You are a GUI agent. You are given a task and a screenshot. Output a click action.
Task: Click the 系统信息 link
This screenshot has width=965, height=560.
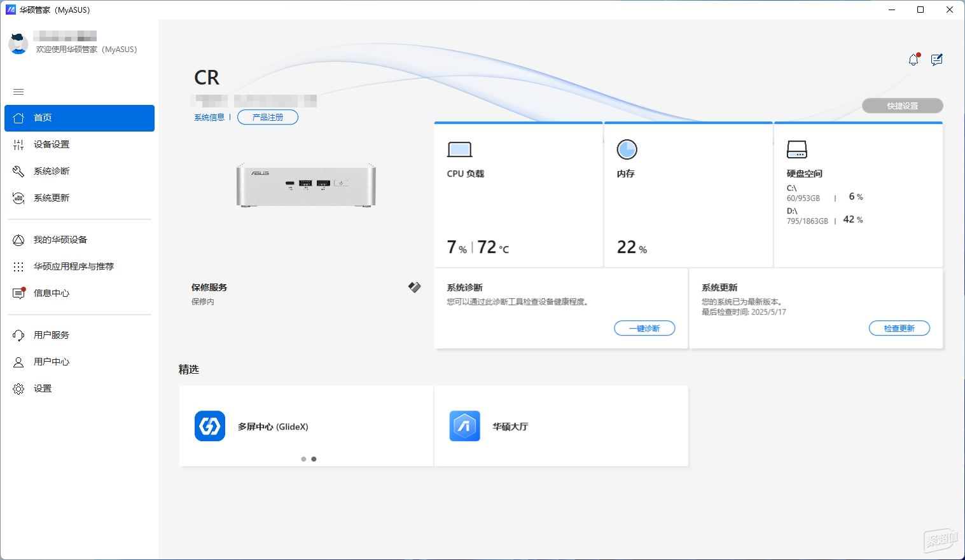click(x=209, y=118)
